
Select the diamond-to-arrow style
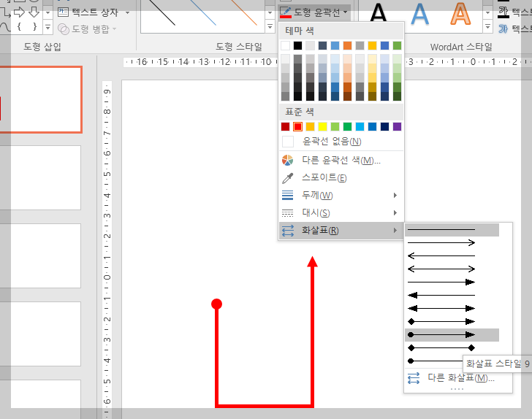[x=452, y=321]
